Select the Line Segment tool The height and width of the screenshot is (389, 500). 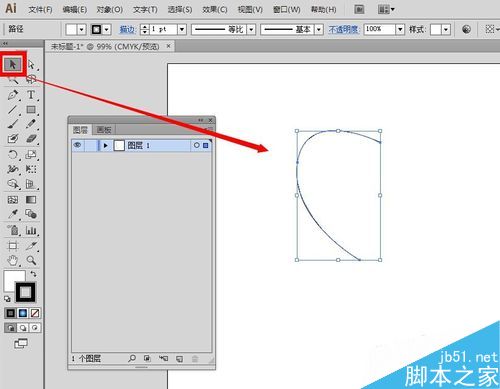13,110
